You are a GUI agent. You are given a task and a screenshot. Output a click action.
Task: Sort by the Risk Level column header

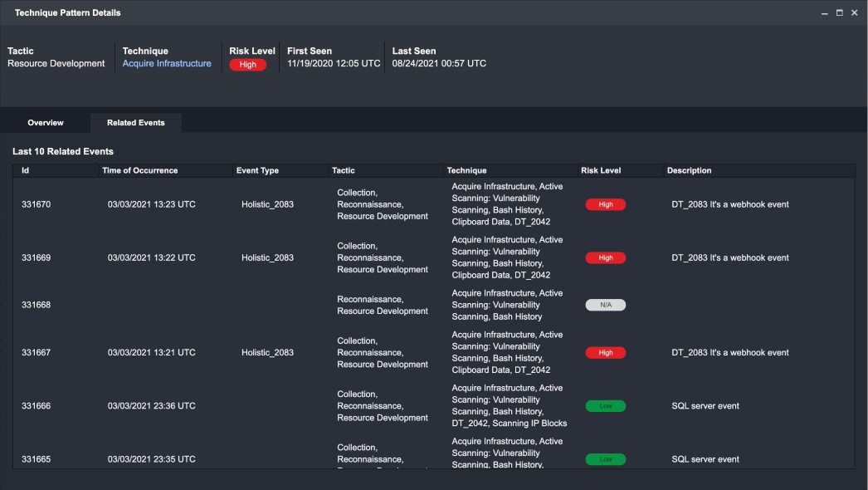click(601, 171)
